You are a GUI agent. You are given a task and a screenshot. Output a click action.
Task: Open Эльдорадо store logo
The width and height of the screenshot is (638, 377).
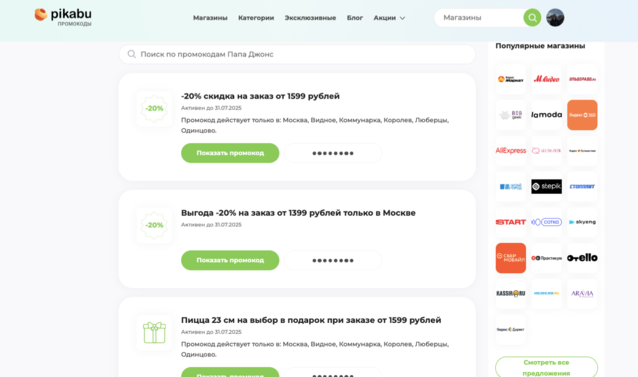(582, 79)
